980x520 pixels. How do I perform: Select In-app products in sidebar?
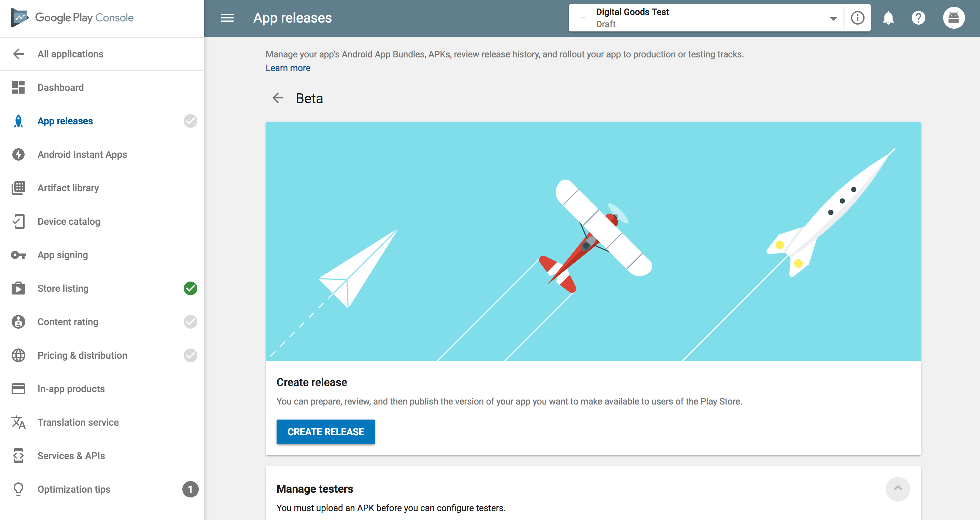(71, 389)
